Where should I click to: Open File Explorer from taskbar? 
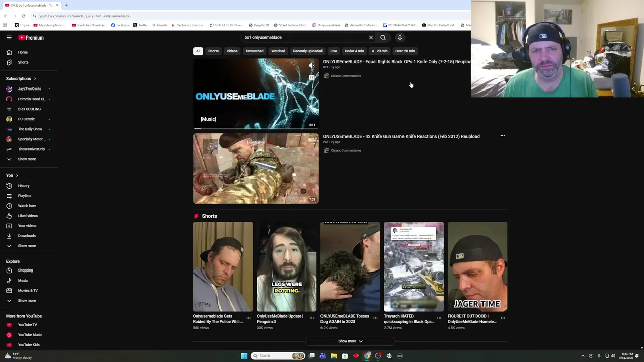[334, 356]
